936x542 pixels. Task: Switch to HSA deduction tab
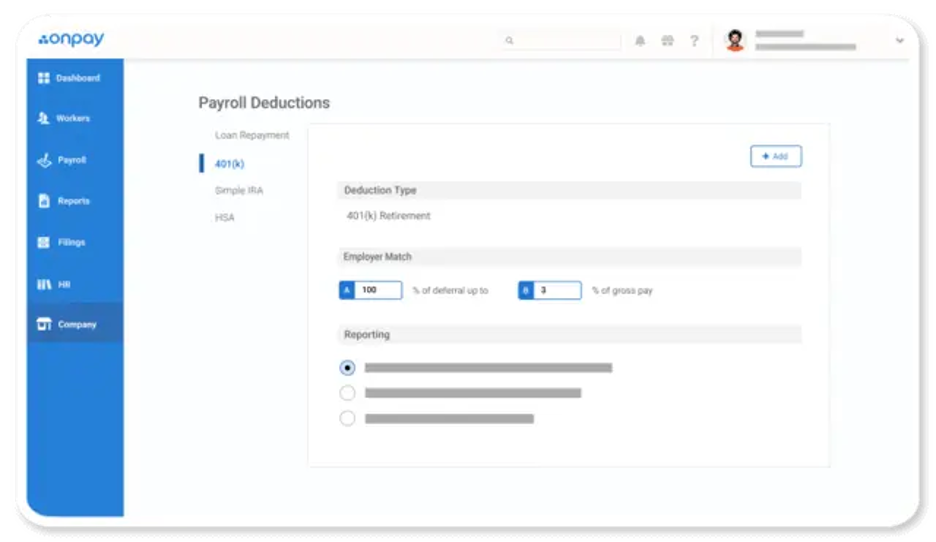(224, 217)
